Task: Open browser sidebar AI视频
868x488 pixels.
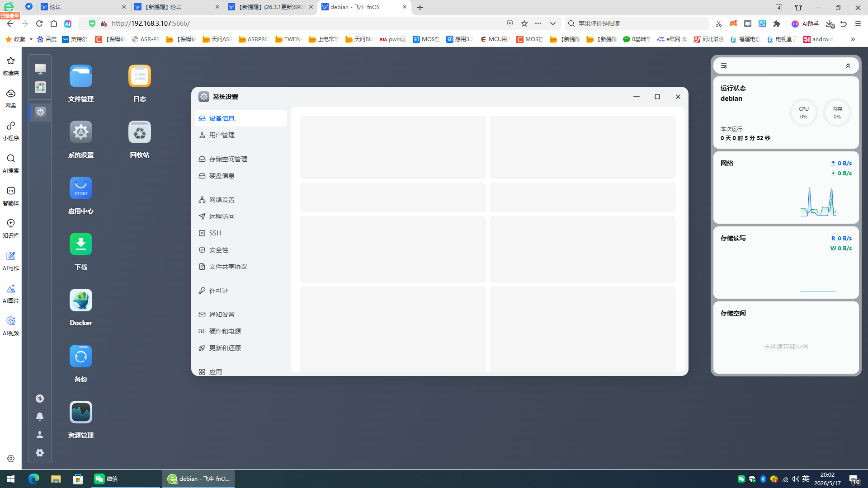Action: pyautogui.click(x=11, y=326)
